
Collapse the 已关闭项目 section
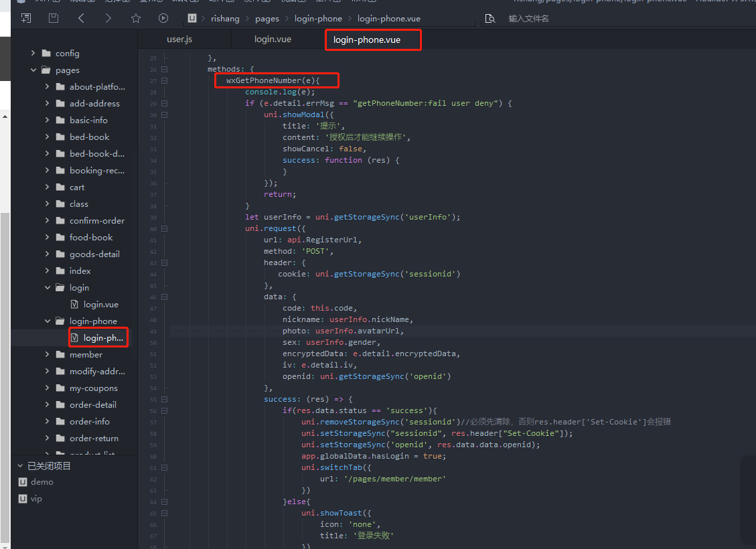click(20, 465)
